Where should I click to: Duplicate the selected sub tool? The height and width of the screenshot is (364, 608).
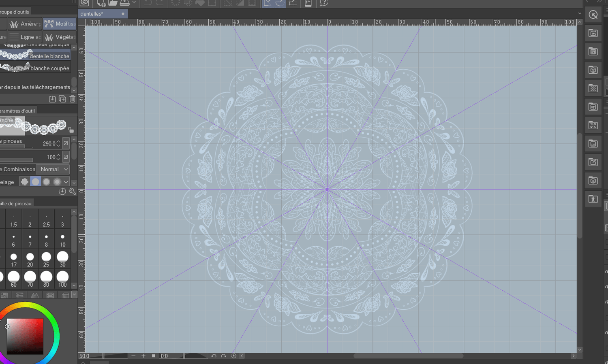tap(62, 99)
